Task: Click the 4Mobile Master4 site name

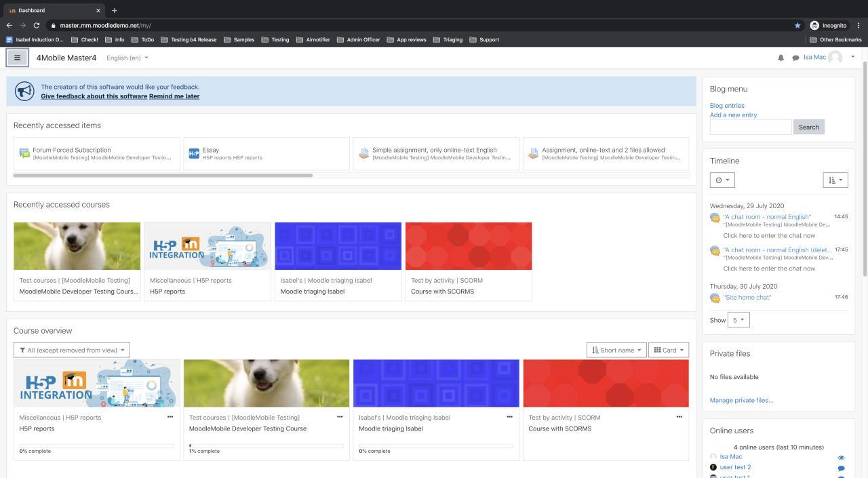Action: coord(66,58)
